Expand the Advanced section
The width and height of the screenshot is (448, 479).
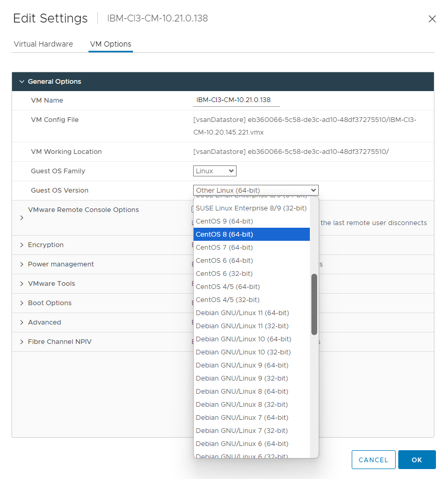pos(21,322)
